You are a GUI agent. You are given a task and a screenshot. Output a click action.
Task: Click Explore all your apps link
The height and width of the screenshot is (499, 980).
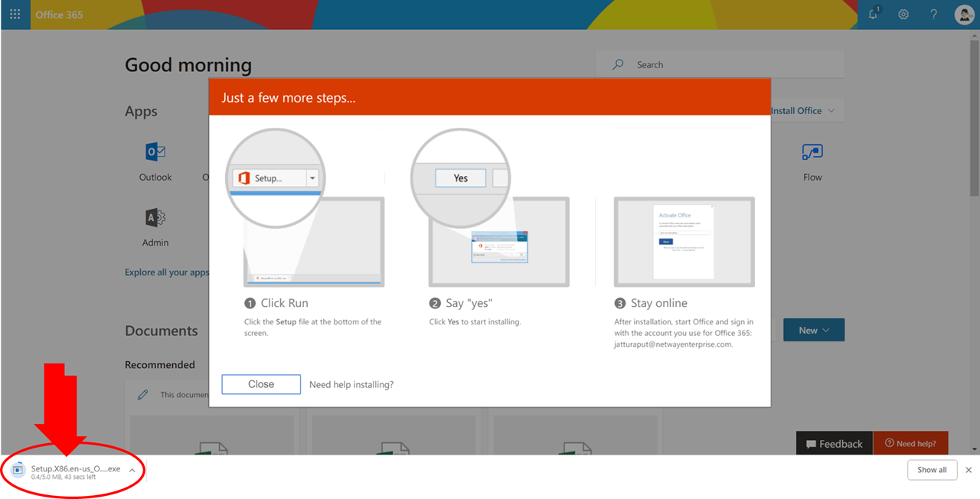tap(166, 272)
